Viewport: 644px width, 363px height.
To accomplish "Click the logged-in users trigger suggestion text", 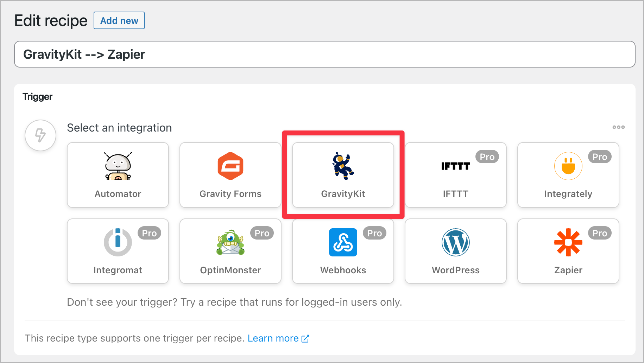I will pos(234,302).
